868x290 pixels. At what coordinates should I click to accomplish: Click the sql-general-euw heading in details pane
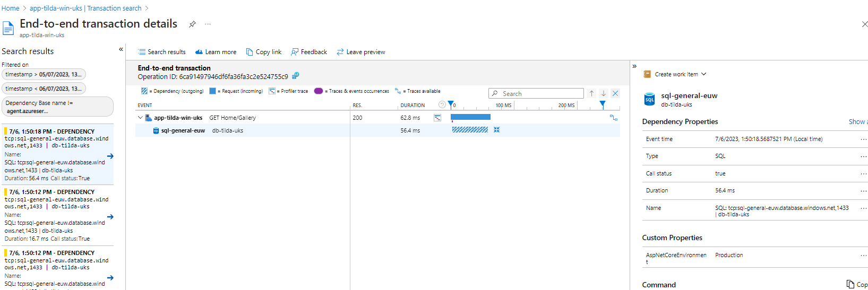(689, 96)
